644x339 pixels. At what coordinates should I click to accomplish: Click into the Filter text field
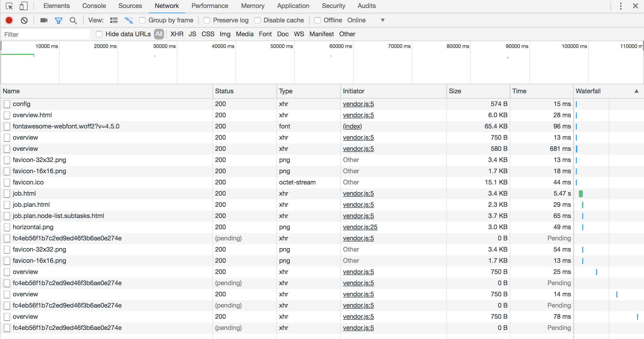pos(46,34)
